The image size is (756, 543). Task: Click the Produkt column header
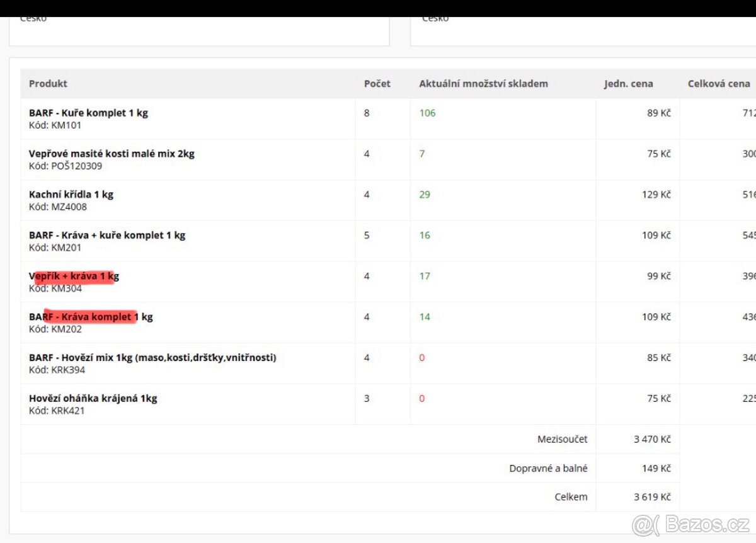(48, 84)
